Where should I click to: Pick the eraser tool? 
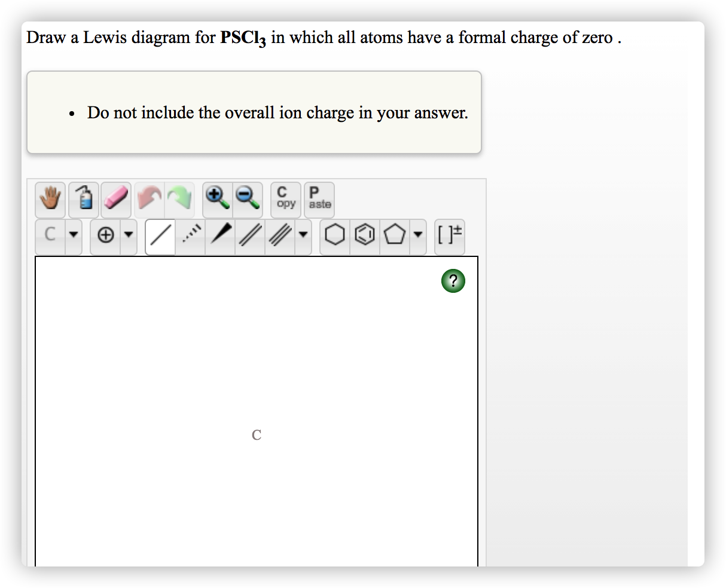coord(115,199)
